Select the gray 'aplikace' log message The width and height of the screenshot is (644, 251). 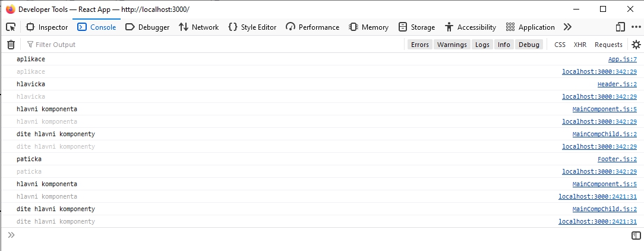31,71
